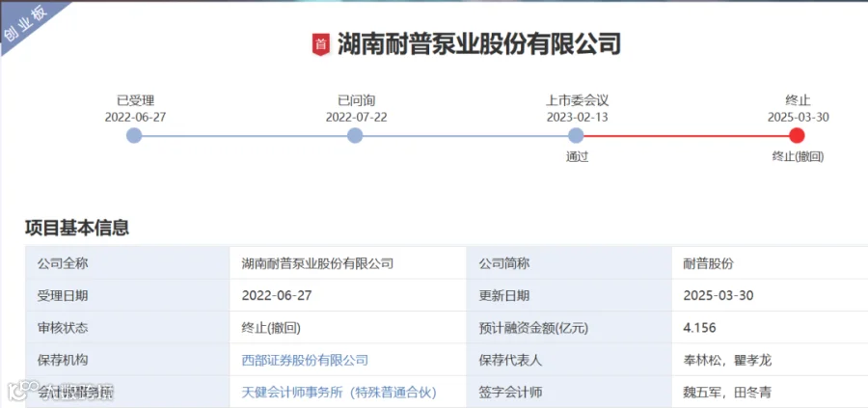This screenshot has height=408, width=868.
Task: Click the 公司简称 label cell
Action: click(x=569, y=263)
